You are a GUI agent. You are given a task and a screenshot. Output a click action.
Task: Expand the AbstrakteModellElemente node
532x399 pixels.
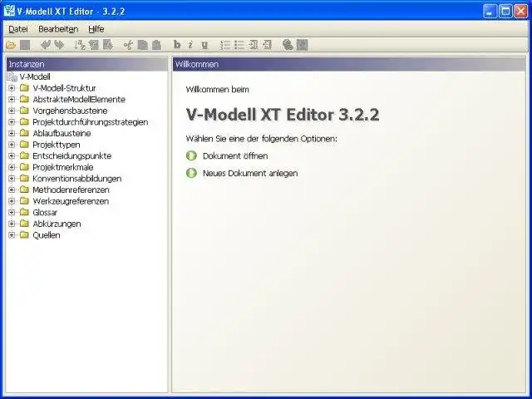pyautogui.click(x=12, y=100)
